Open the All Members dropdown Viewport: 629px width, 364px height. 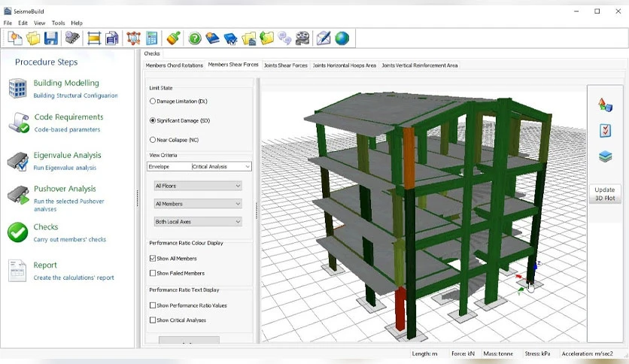pos(198,204)
